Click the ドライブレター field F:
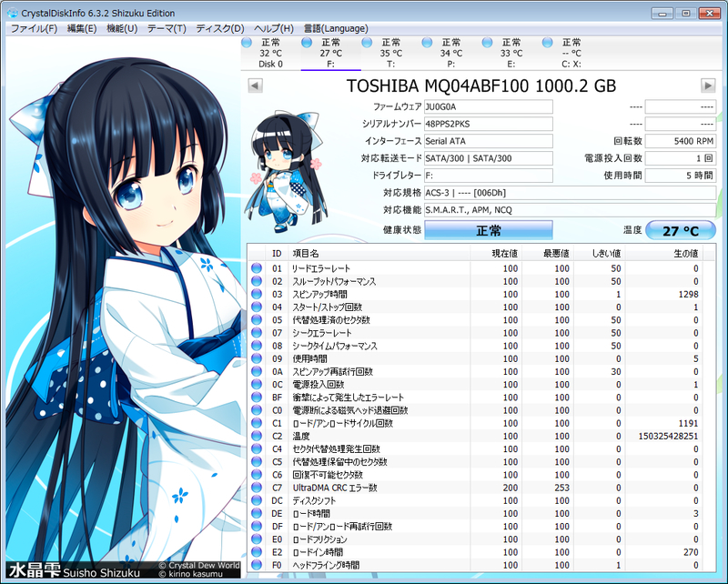The width and height of the screenshot is (728, 584). coord(489,176)
